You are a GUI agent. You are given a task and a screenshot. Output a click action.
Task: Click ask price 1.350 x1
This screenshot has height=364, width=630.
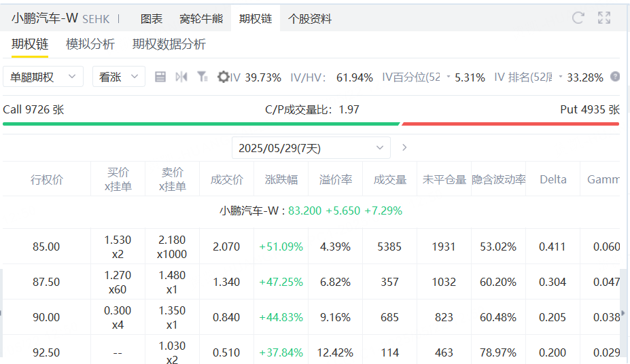(x=172, y=317)
